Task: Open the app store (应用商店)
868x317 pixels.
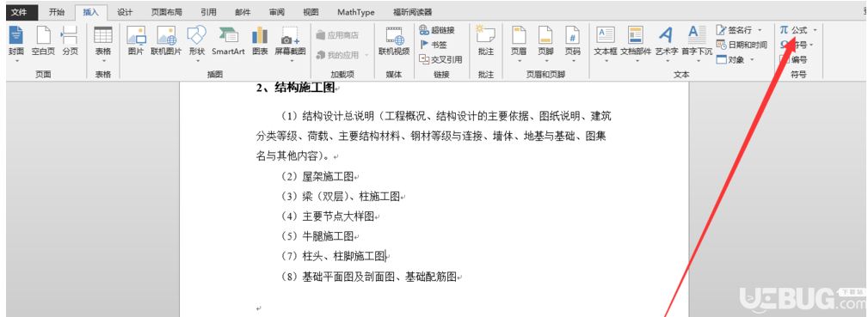Action: [x=337, y=35]
